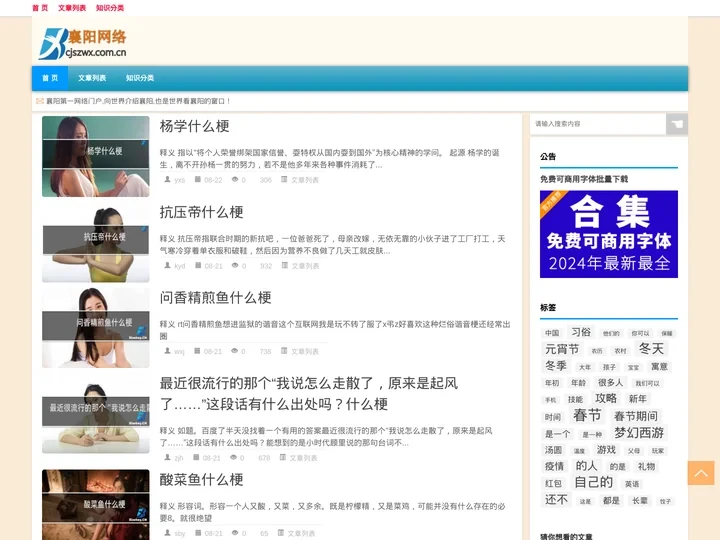Click the author icon beside wxj
This screenshot has width=720, height=540.
pos(168,351)
